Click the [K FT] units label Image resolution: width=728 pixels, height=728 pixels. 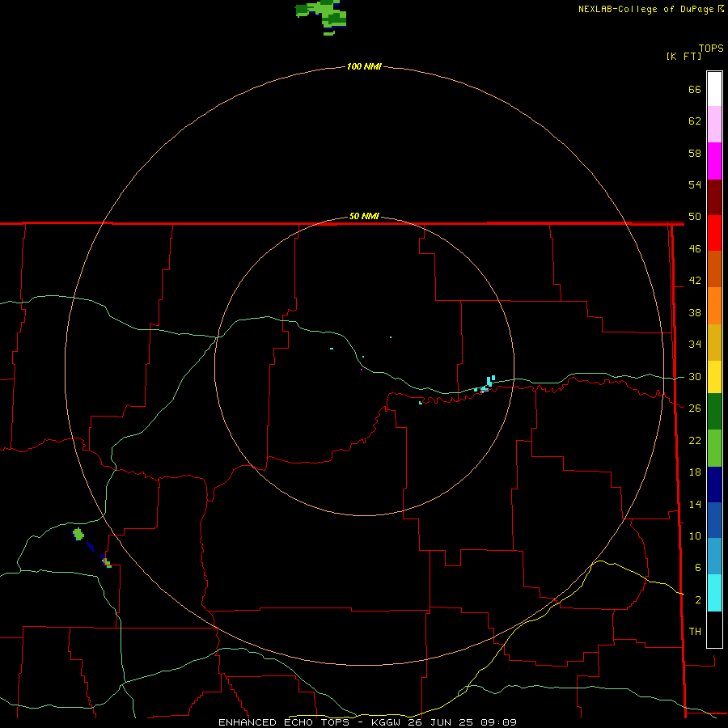tap(684, 56)
